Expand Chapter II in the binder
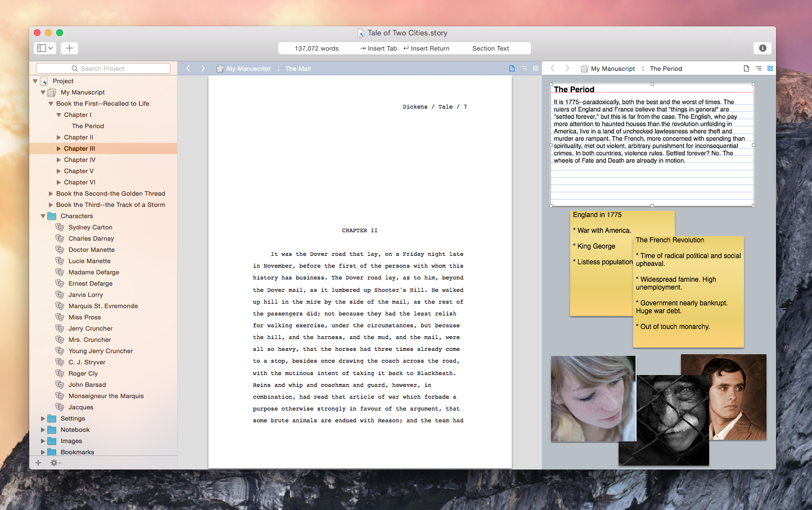Viewport: 812px width, 510px height. (x=59, y=137)
